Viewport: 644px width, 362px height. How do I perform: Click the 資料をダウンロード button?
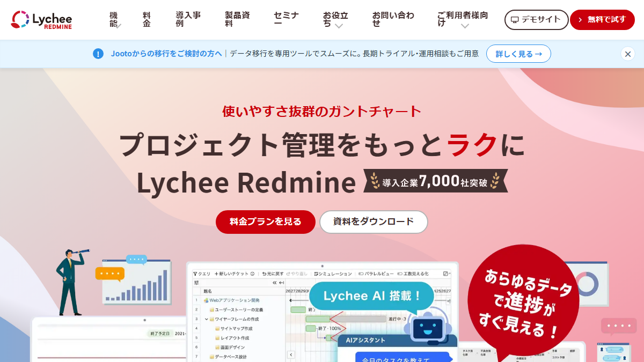[374, 222]
